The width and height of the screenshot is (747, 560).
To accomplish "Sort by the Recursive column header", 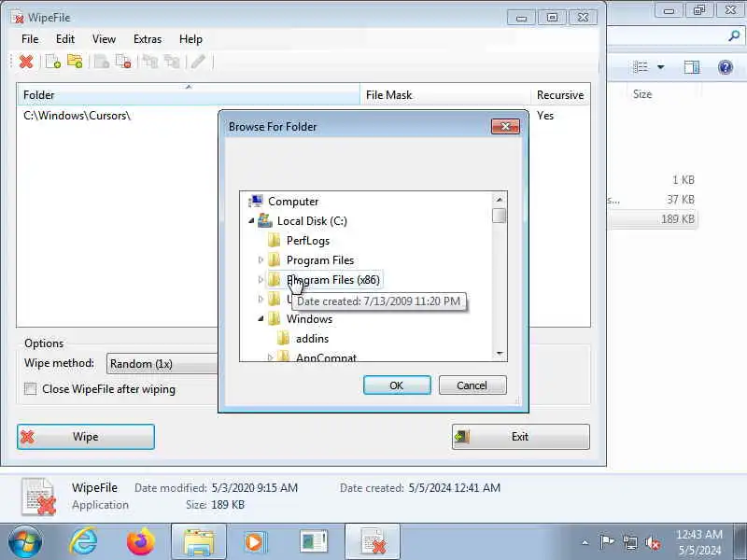I will point(560,95).
